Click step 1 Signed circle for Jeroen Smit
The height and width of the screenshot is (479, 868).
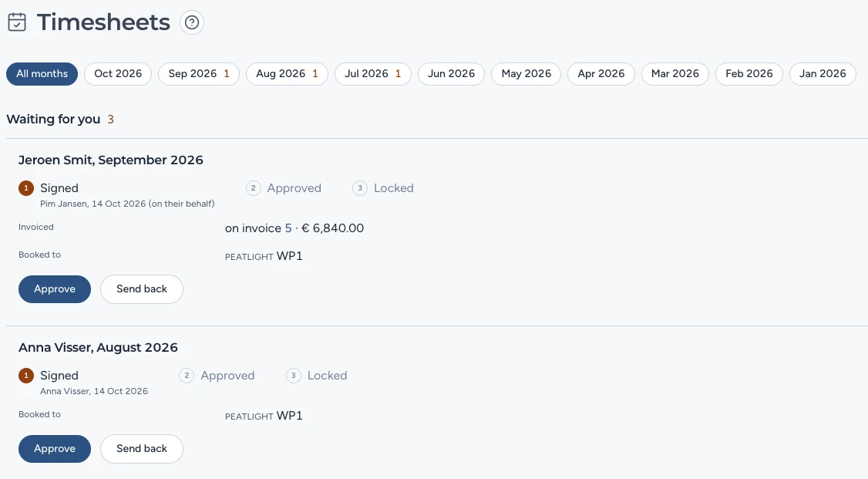point(26,188)
